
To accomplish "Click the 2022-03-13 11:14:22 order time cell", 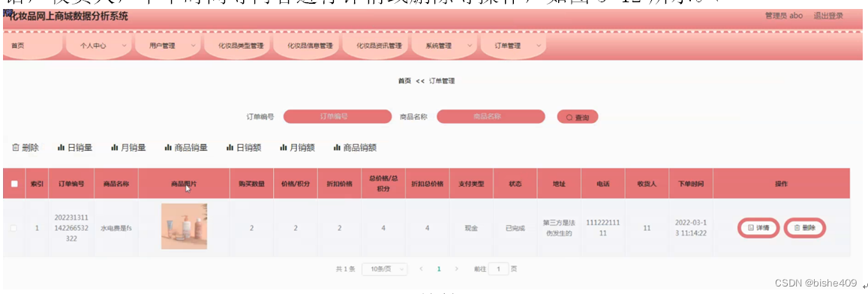I will point(691,227).
